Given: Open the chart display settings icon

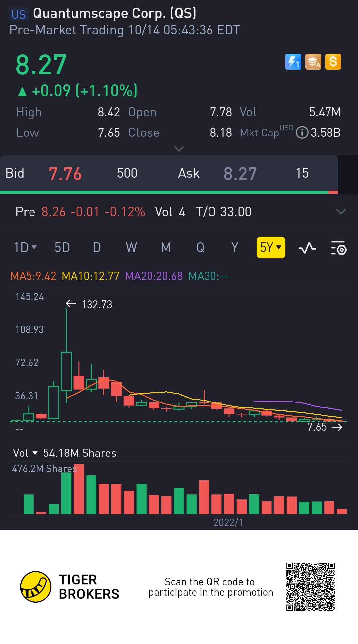Looking at the screenshot, I should click(x=339, y=248).
